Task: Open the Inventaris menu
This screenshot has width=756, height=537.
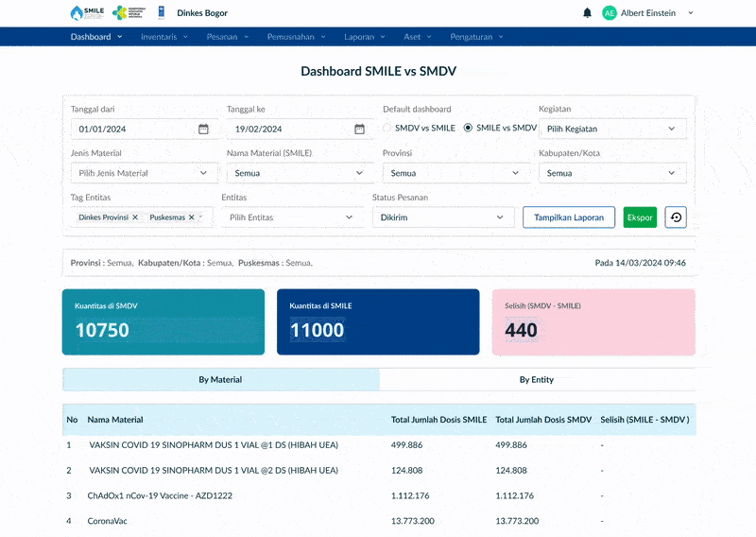Action: (163, 37)
